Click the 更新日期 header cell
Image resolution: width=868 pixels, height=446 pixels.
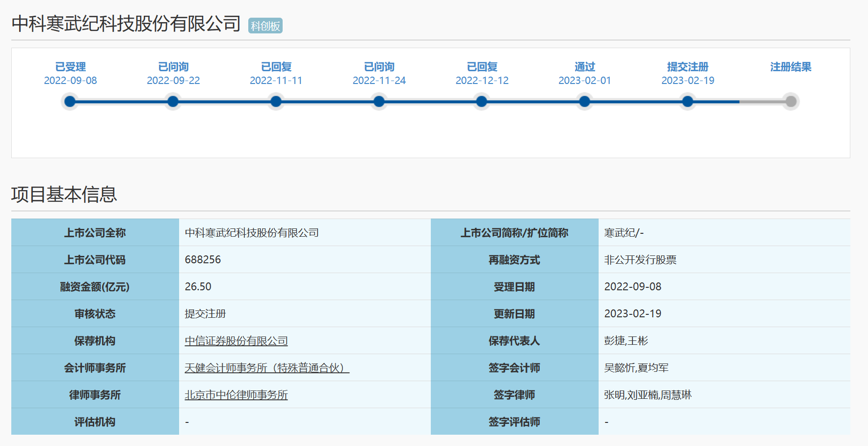[515, 313]
